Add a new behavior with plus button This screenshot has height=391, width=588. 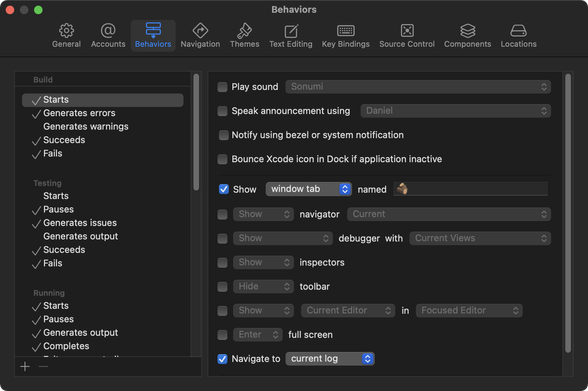25,366
